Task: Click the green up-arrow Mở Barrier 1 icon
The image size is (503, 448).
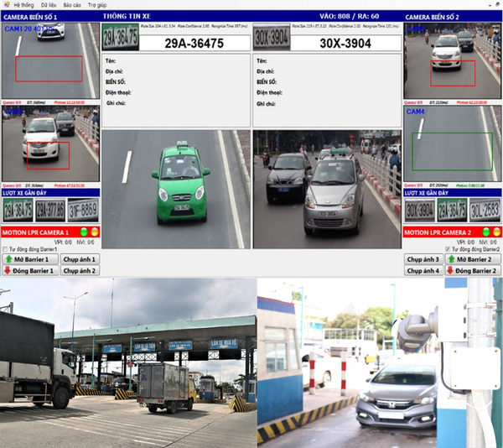Action: (x=9, y=259)
